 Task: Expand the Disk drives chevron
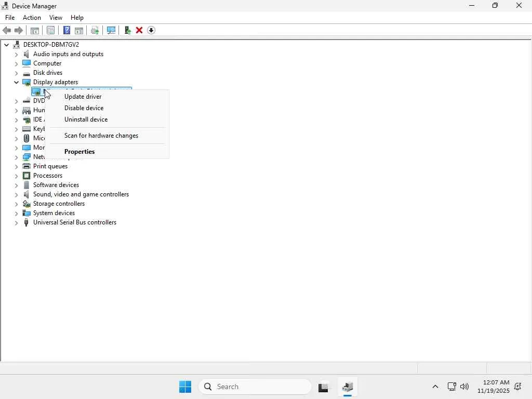pyautogui.click(x=16, y=73)
